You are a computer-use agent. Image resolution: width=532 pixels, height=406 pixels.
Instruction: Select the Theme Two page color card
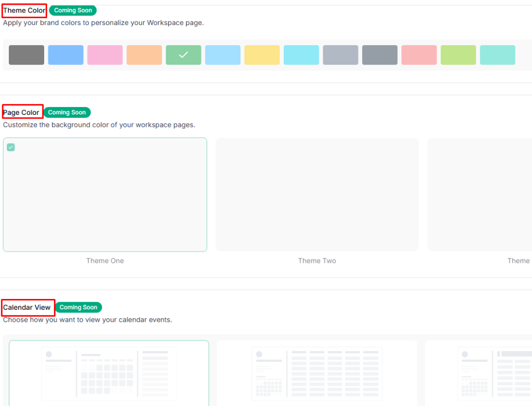(x=317, y=194)
